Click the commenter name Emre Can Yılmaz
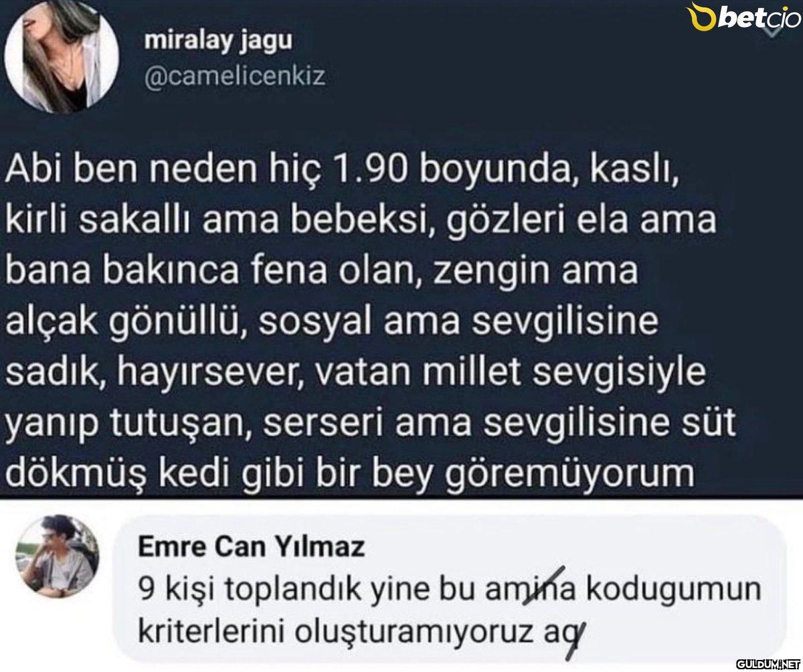Viewport: 803px width, 672px height. [x=251, y=548]
